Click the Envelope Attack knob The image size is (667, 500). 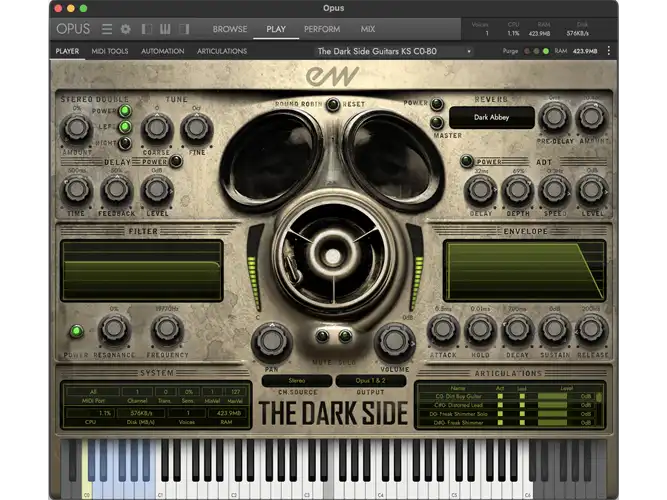[x=443, y=329]
